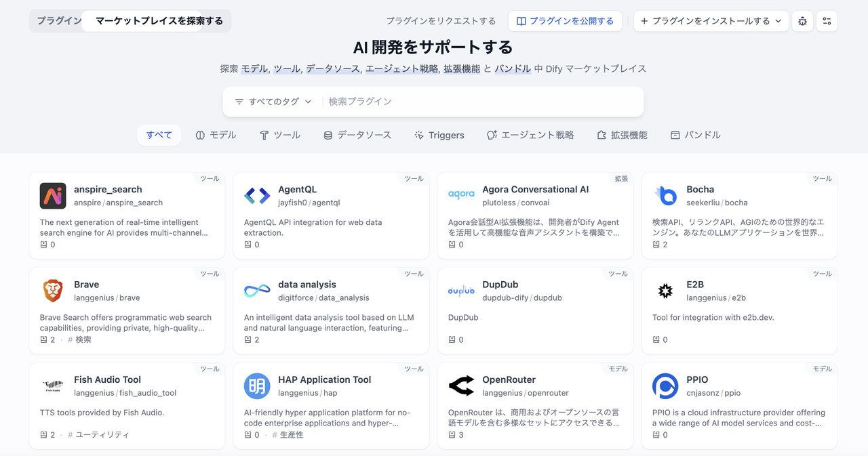
Task: Click the plus icon in プラグインをインストールする
Action: (x=644, y=21)
